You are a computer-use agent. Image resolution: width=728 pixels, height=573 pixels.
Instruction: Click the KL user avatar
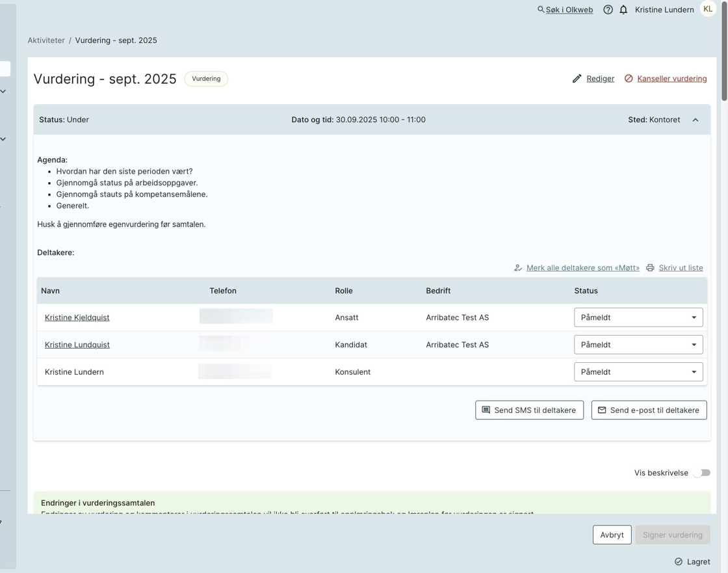(708, 9)
